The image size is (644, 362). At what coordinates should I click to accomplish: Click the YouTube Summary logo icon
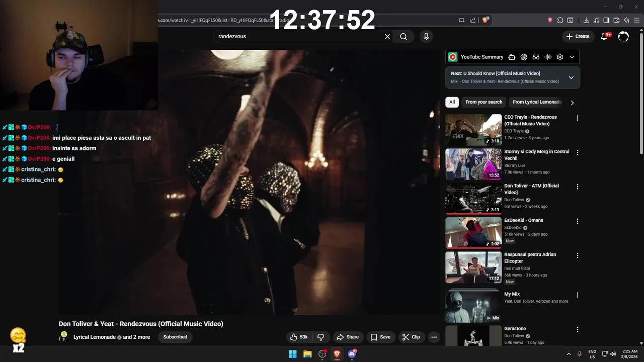pos(453,57)
